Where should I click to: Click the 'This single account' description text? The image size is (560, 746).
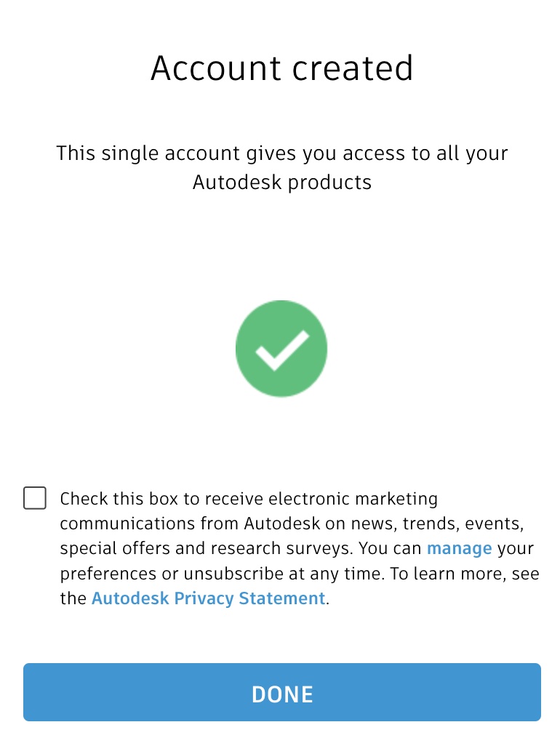[282, 153]
